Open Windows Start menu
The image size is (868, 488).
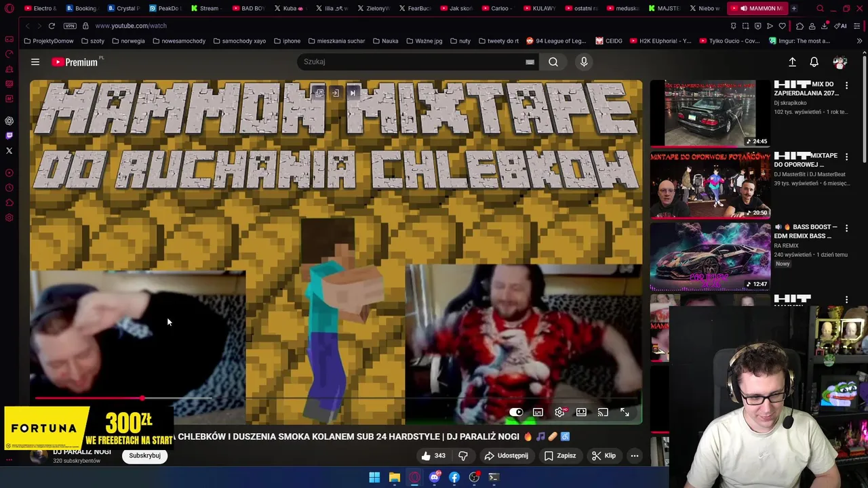[x=374, y=477]
